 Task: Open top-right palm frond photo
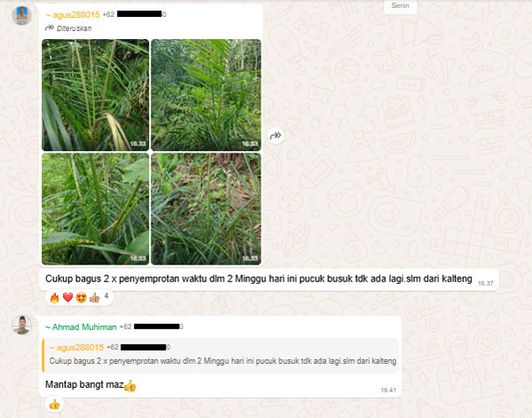point(206,95)
